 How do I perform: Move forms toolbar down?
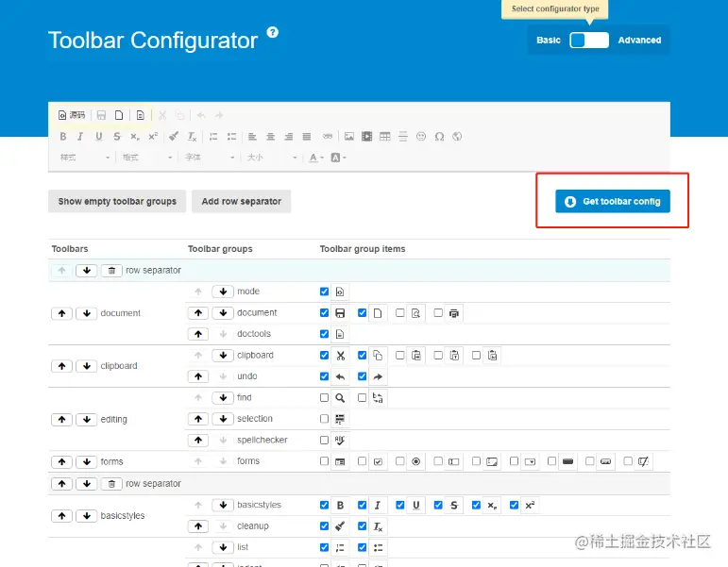(86, 462)
